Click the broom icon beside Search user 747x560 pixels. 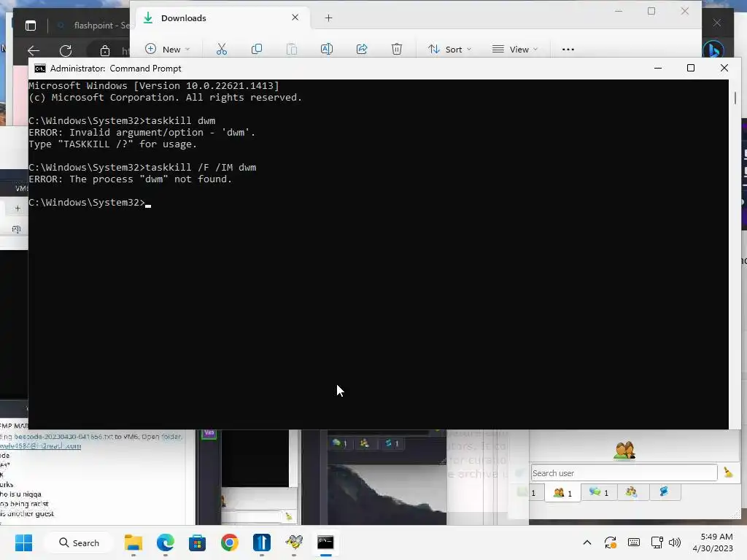[728, 472]
